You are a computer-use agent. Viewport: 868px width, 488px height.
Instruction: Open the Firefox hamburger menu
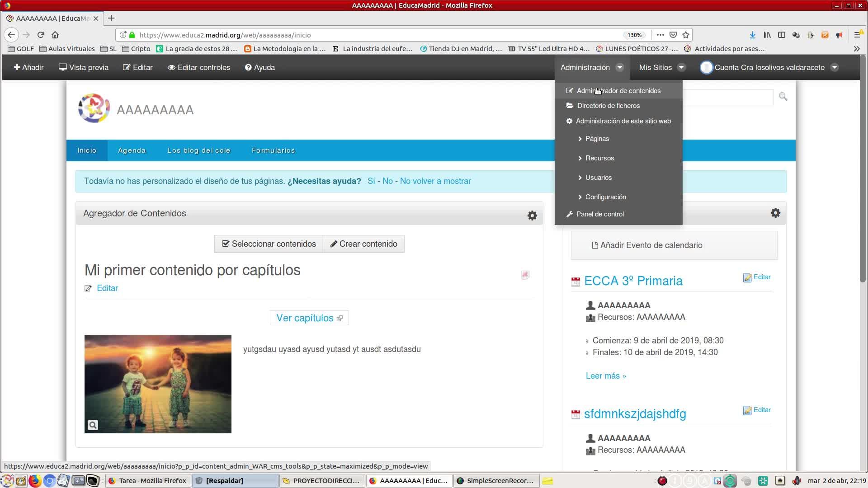(857, 35)
